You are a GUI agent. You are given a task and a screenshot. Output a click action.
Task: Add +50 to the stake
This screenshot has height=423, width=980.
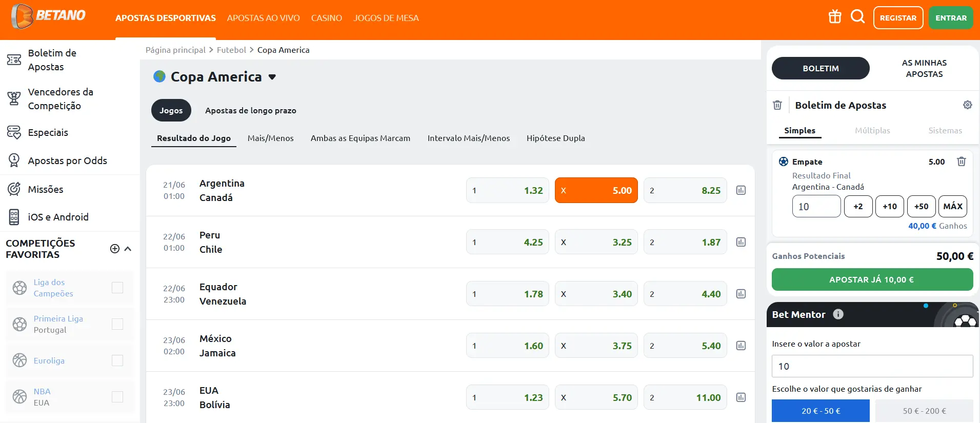[922, 206]
